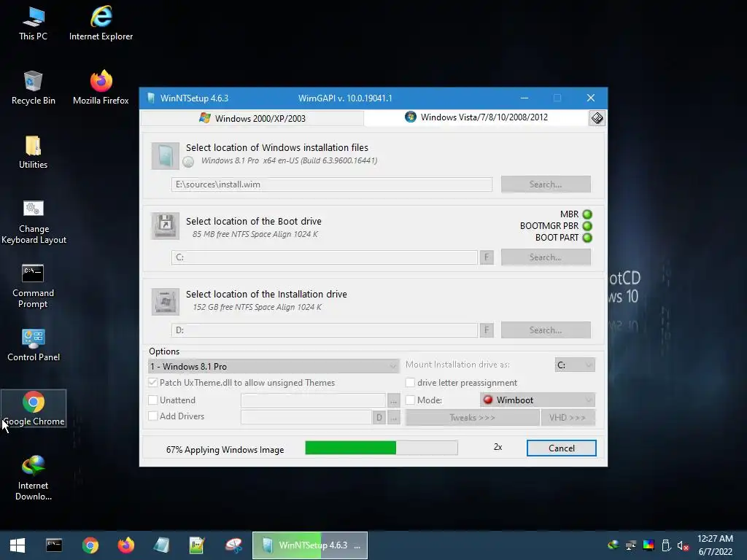Click Search for installation files location
This screenshot has height=560, width=747.
click(546, 184)
